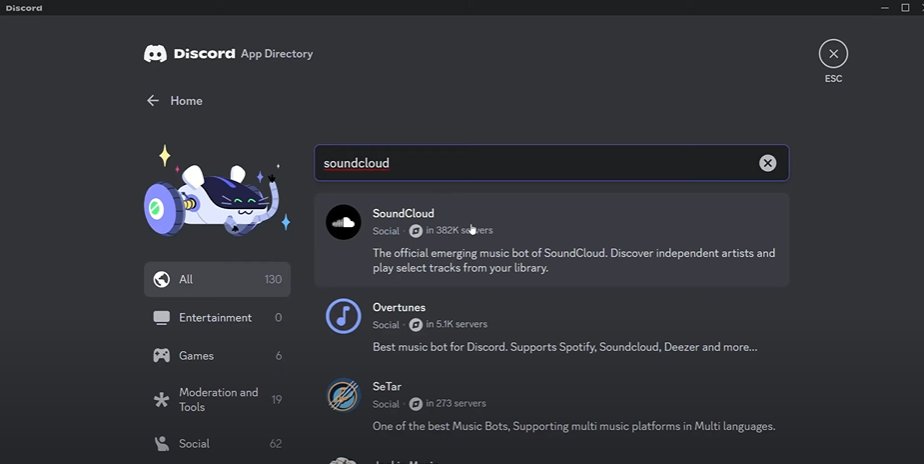Minimize the Discord window
Screen dimensions: 924x464
tap(885, 8)
